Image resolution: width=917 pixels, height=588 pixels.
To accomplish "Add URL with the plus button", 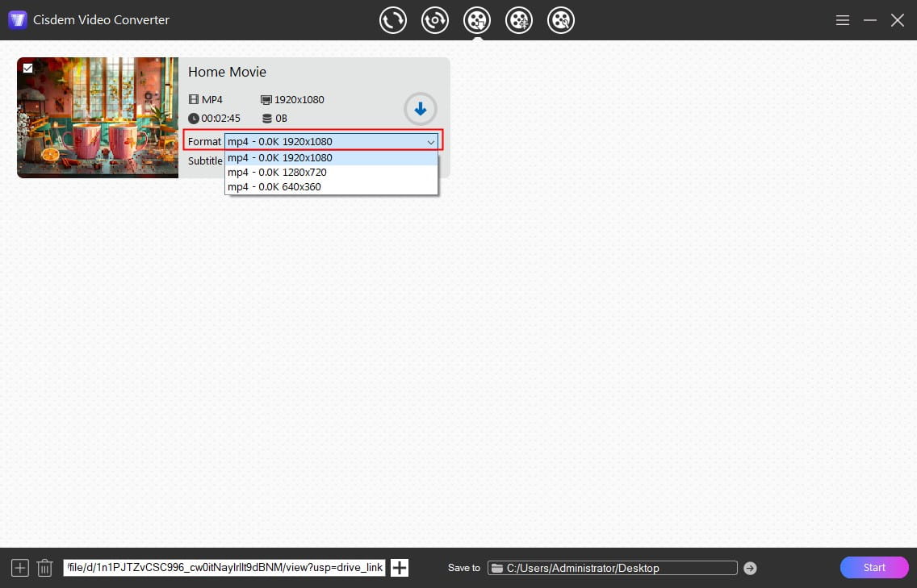I will pyautogui.click(x=400, y=568).
